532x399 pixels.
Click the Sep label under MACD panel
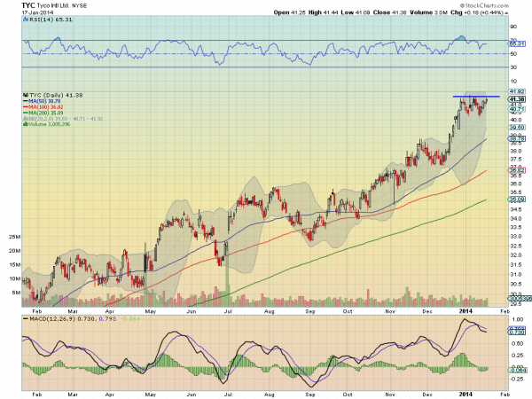tap(310, 395)
